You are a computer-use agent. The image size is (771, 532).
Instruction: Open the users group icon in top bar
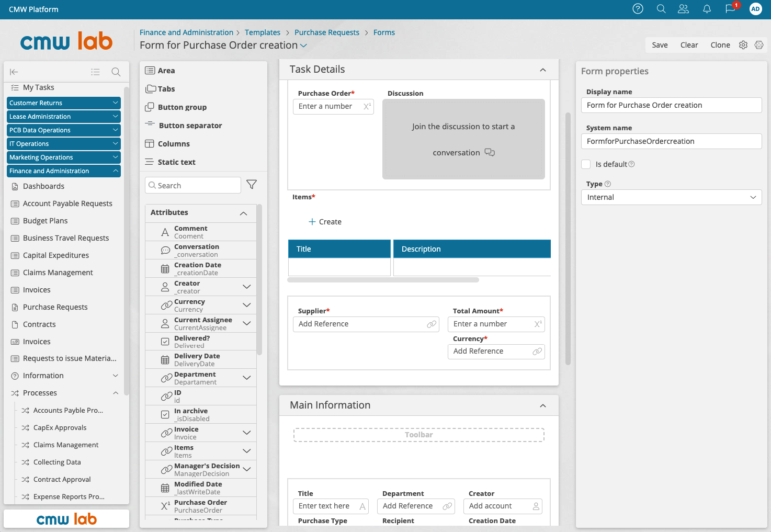coord(683,9)
